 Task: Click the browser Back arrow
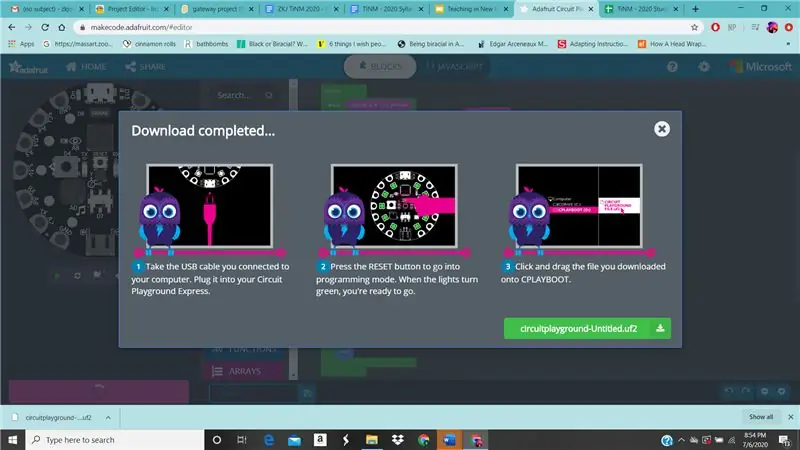pos(12,28)
